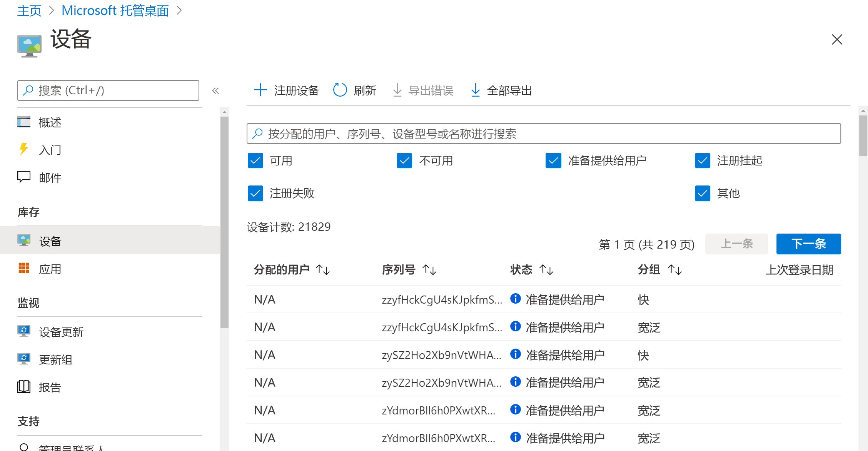Sort by 序列号 column arrows

pos(429,270)
